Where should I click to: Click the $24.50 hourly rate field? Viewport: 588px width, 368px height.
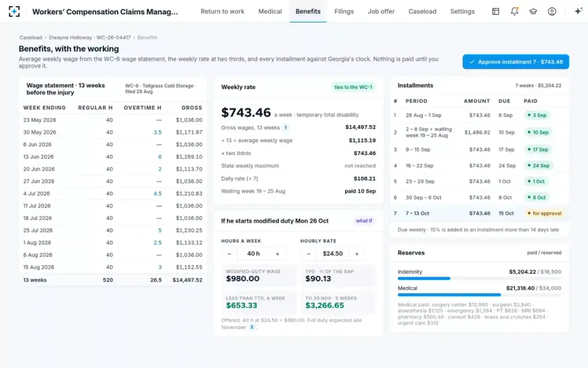(x=333, y=254)
